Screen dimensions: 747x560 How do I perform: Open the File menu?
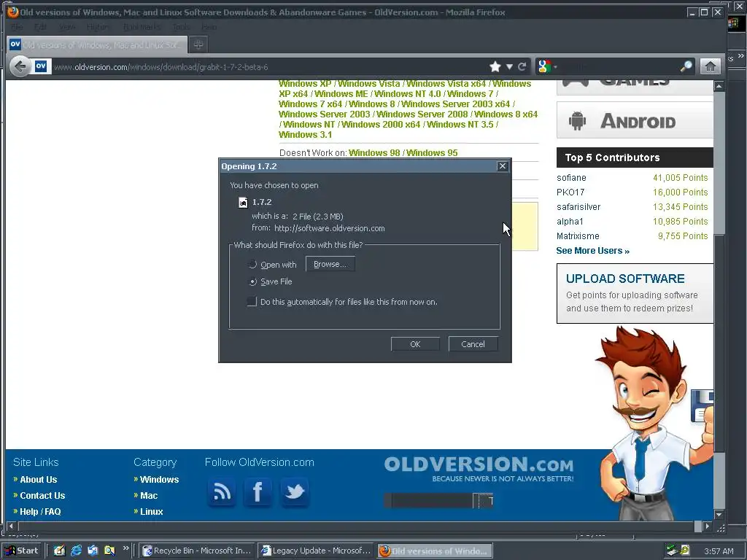point(17,27)
